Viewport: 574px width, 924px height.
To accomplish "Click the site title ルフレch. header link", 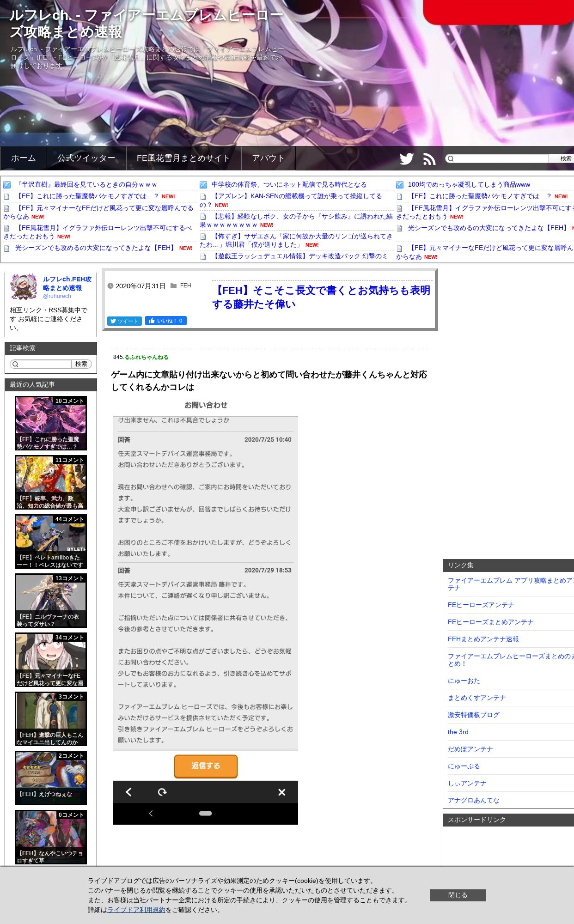I will [x=146, y=23].
